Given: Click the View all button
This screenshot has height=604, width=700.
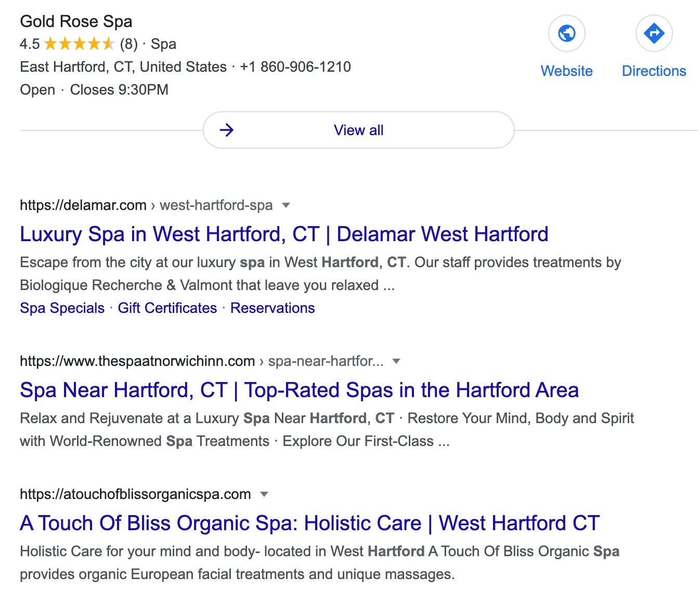Looking at the screenshot, I should [x=359, y=130].
